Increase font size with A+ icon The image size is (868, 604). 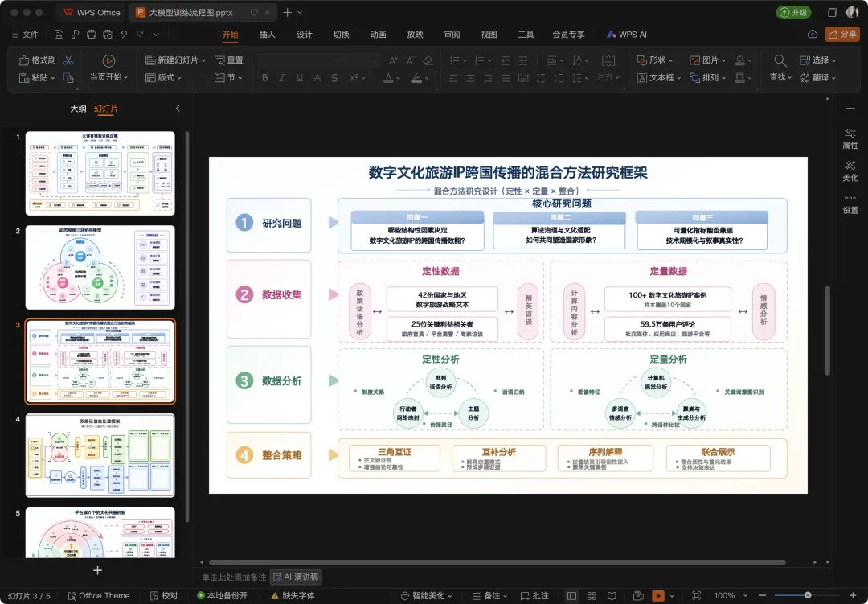click(394, 60)
